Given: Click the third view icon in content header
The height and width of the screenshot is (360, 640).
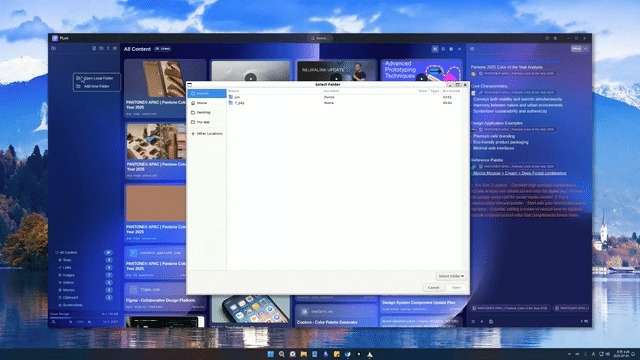Looking at the screenshot, I should [x=451, y=49].
